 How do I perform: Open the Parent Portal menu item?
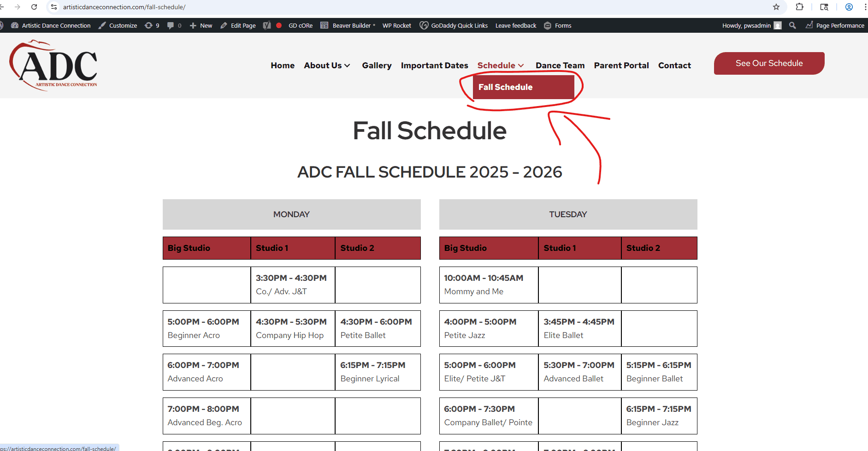(621, 65)
